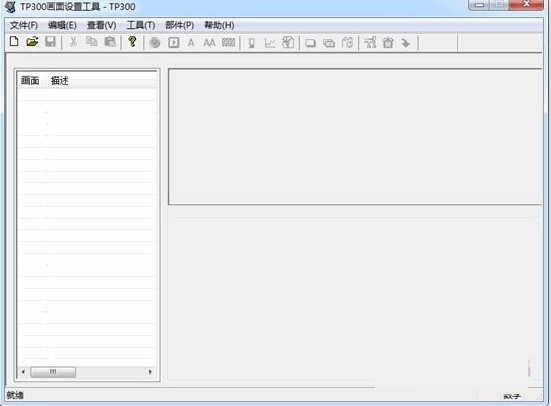The width and height of the screenshot is (551, 406).
Task: Click the overlapping screens icon
Action: click(x=329, y=43)
